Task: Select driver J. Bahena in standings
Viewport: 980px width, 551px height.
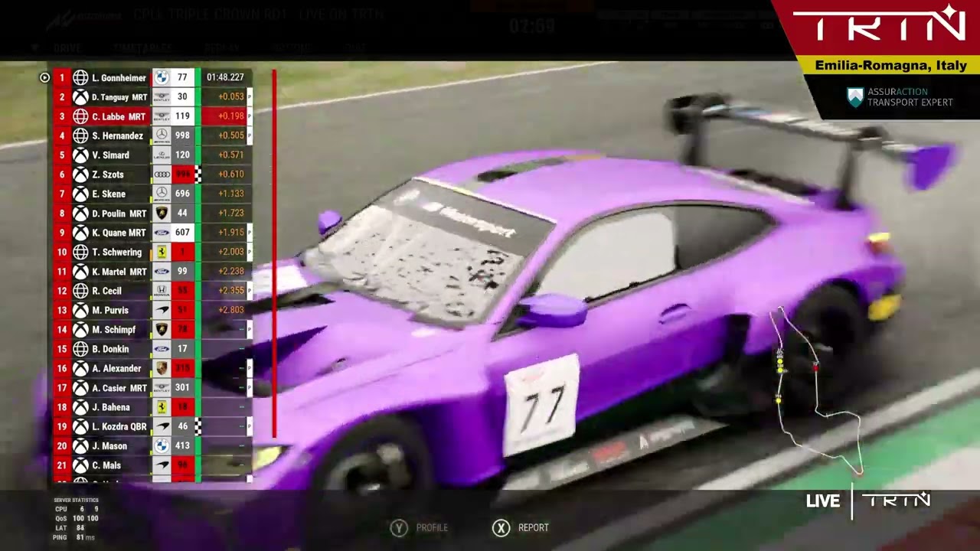Action: click(111, 407)
